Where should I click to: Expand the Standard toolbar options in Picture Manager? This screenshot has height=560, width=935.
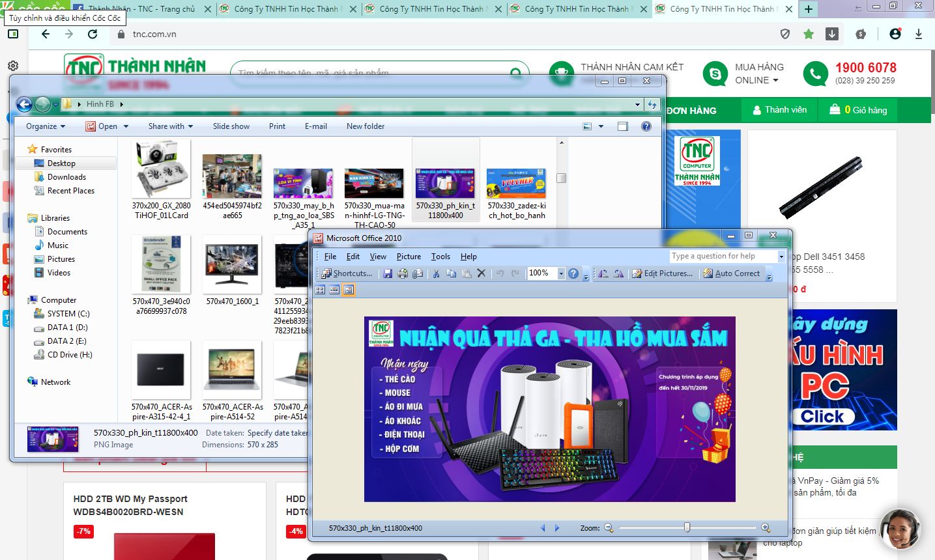click(x=586, y=274)
